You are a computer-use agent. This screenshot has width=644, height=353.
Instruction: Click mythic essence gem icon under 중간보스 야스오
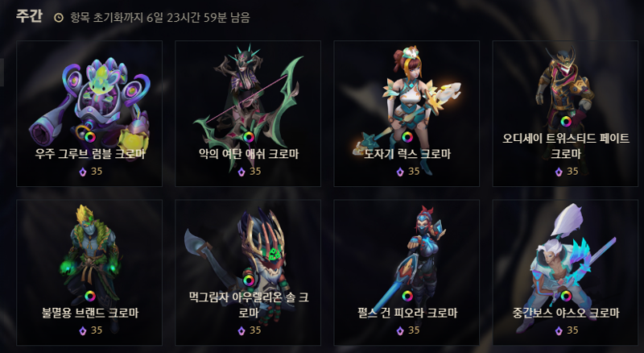point(559,330)
